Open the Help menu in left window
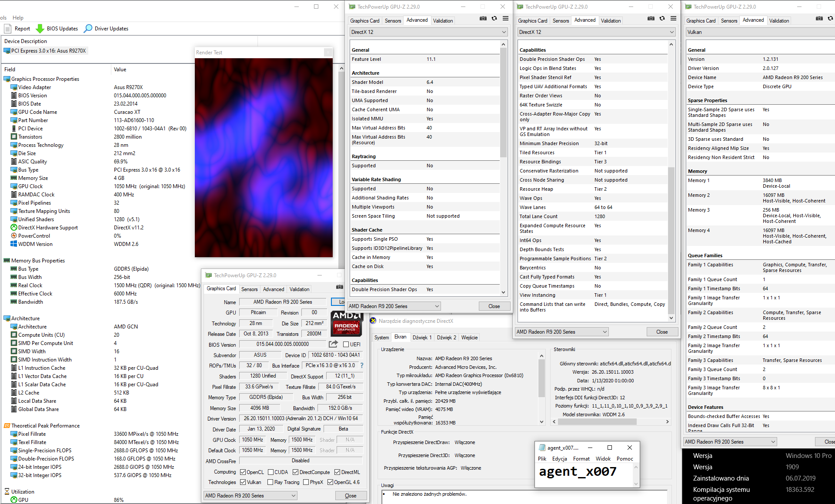The width and height of the screenshot is (835, 504). pyautogui.click(x=18, y=18)
